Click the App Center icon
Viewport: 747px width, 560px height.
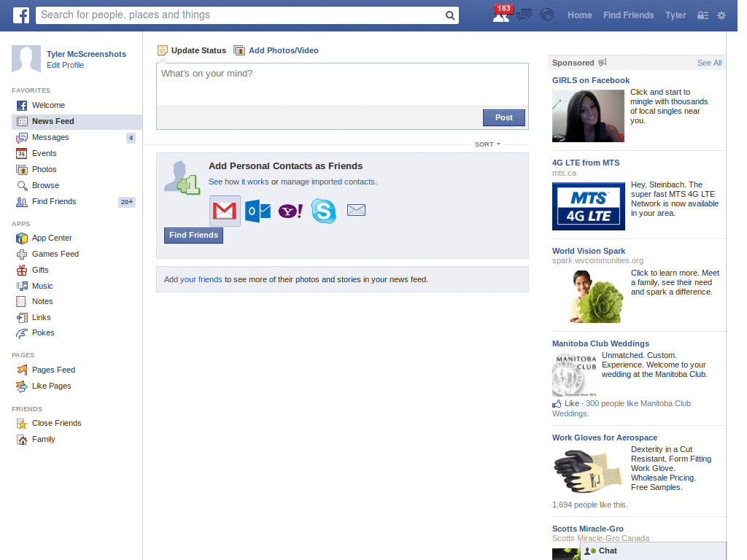(21, 238)
